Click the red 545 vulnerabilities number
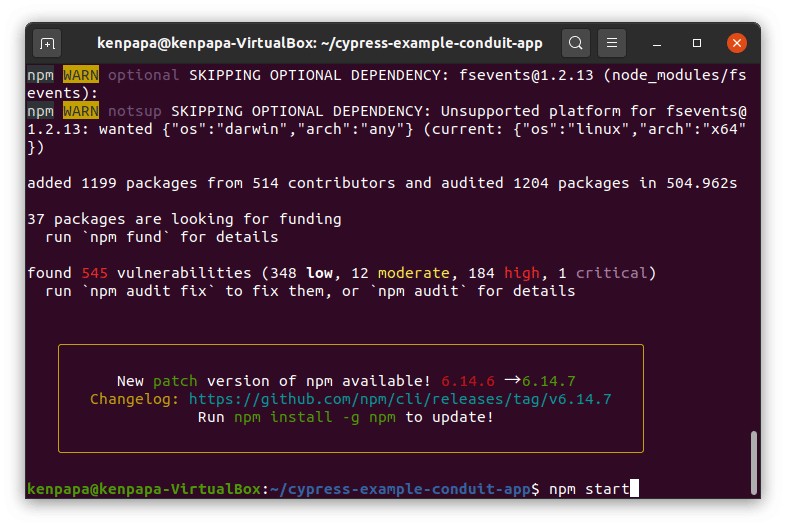This screenshot has width=786, height=527. [x=90, y=273]
